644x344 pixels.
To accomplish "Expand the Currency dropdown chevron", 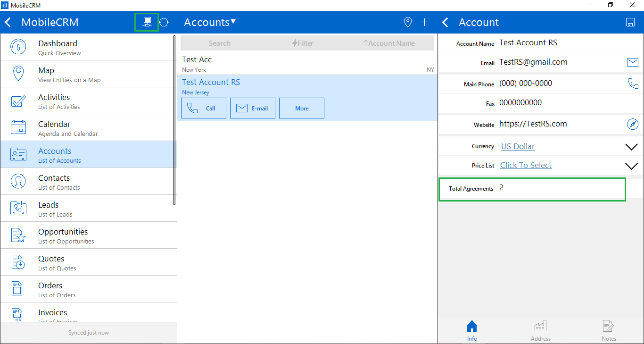I will pos(631,147).
